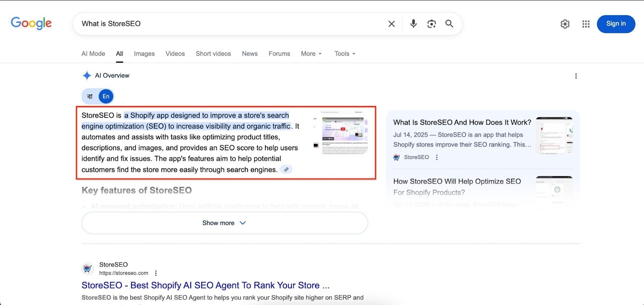Clear the search query with X icon
The image size is (644, 305).
coord(391,24)
